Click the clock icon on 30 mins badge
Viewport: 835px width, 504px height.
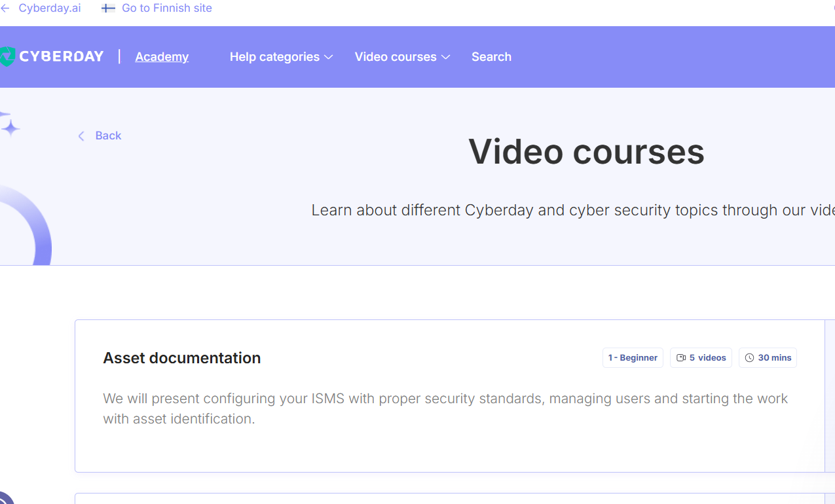pos(749,358)
